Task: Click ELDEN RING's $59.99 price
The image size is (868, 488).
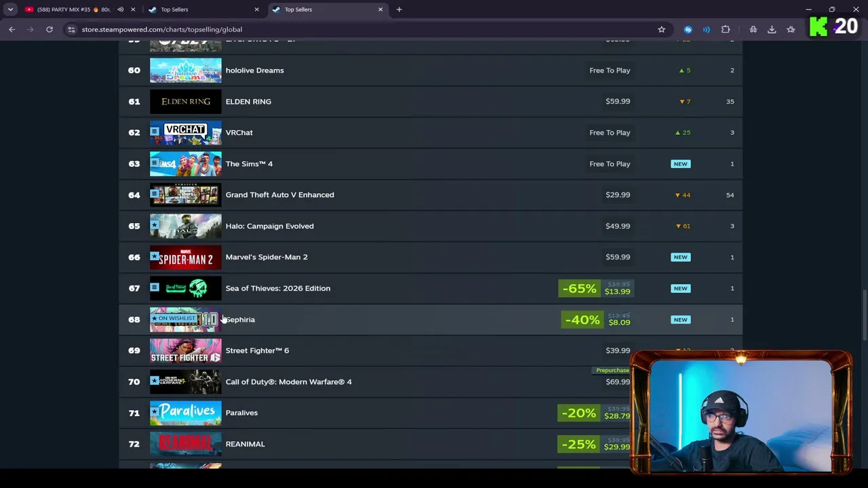Action: (618, 102)
